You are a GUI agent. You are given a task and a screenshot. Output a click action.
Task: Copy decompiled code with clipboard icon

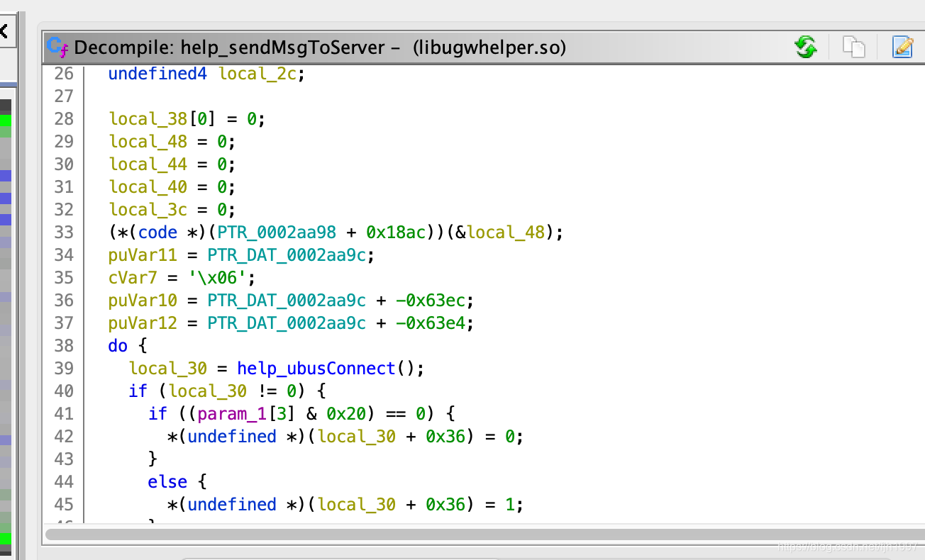click(x=854, y=47)
